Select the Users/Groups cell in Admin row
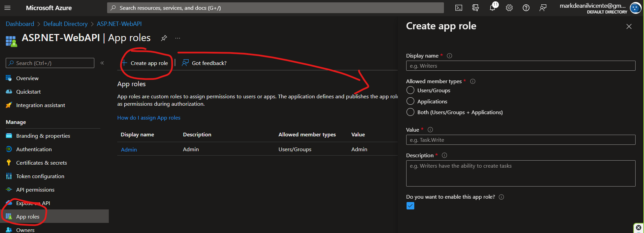 (295, 149)
